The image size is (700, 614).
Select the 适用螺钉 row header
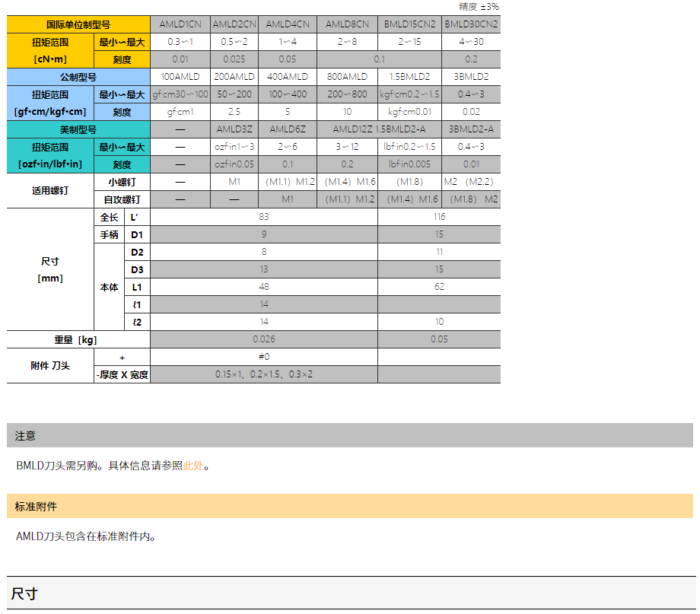click(x=50, y=190)
